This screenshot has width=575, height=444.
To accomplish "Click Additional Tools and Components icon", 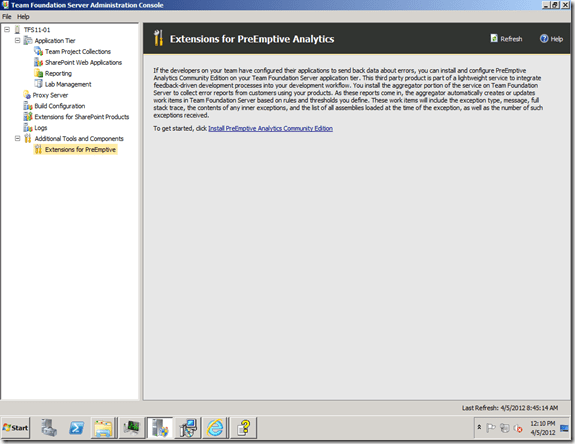I will (28, 139).
